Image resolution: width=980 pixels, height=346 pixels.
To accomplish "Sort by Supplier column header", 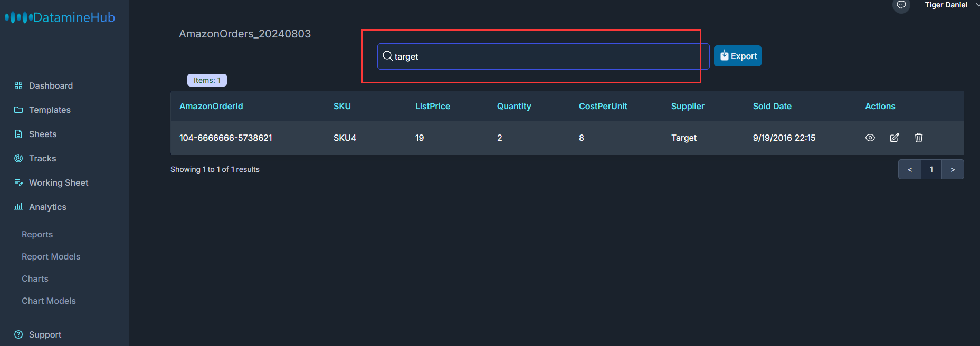I will click(688, 106).
